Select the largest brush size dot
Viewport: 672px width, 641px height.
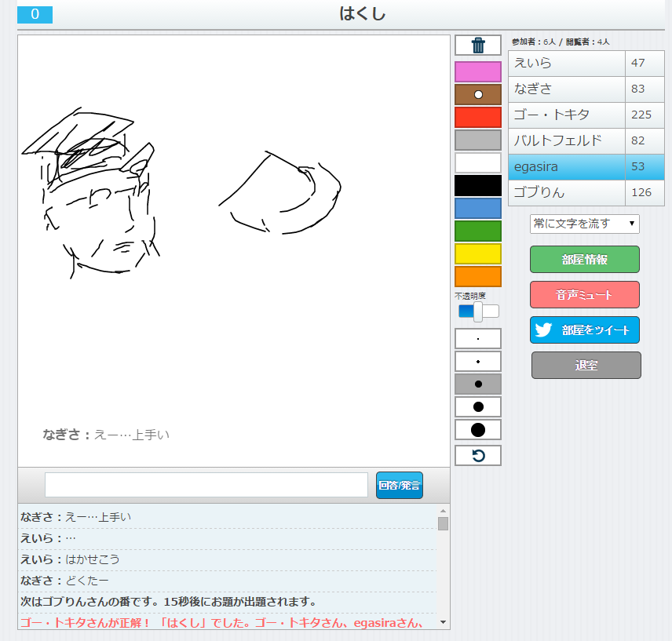tap(478, 429)
